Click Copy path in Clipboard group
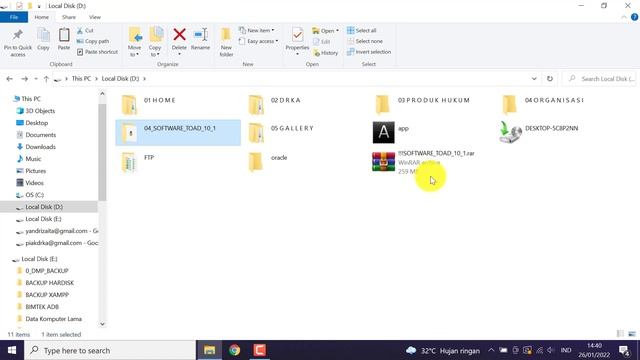This screenshot has height=360, width=640. pyautogui.click(x=93, y=41)
